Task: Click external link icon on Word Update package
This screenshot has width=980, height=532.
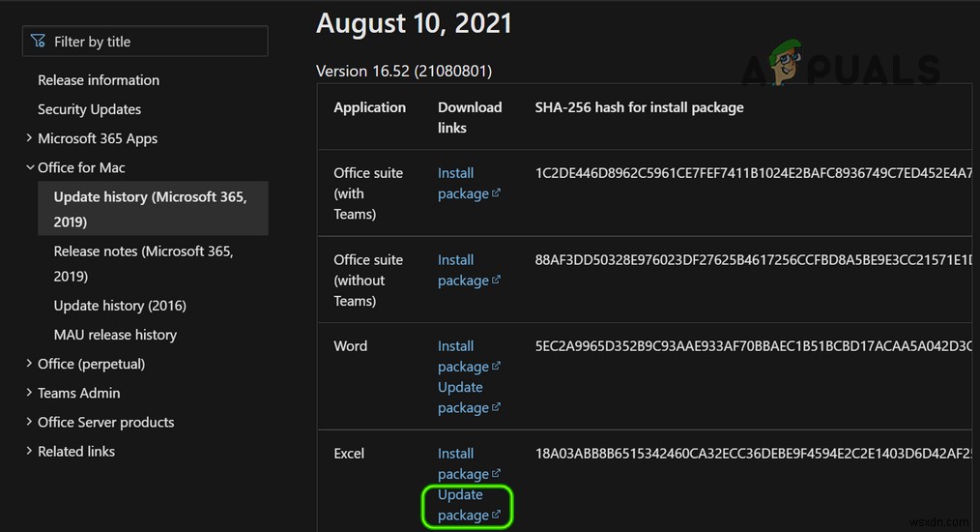Action: pos(496,407)
